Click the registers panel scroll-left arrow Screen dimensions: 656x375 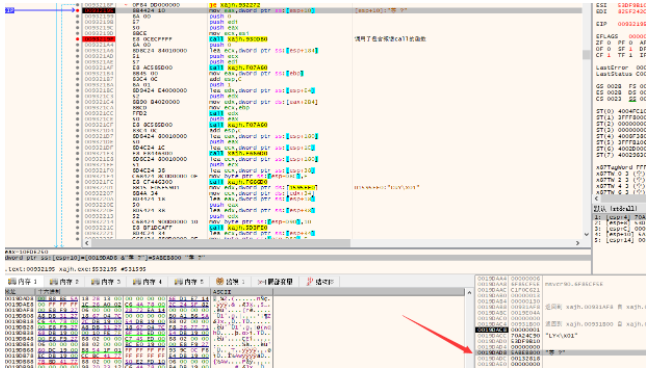[597, 198]
